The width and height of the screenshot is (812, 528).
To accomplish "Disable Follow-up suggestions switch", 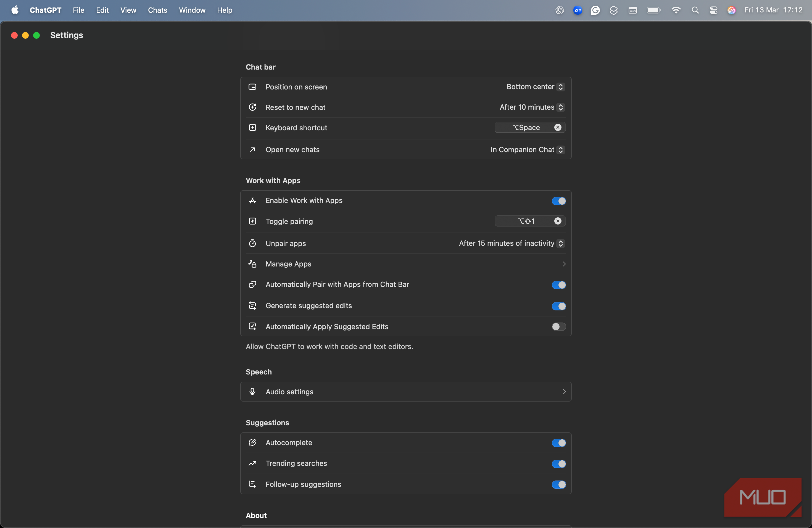I will [559, 485].
